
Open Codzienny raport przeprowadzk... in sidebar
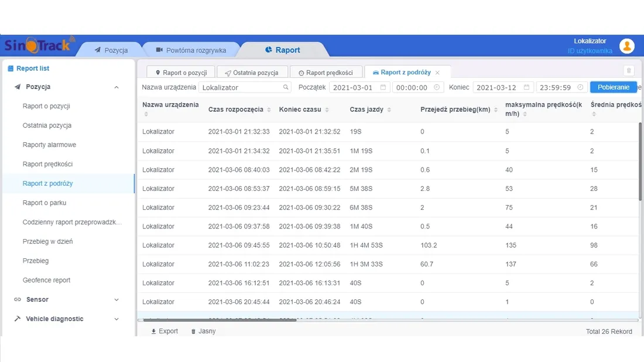(x=72, y=222)
